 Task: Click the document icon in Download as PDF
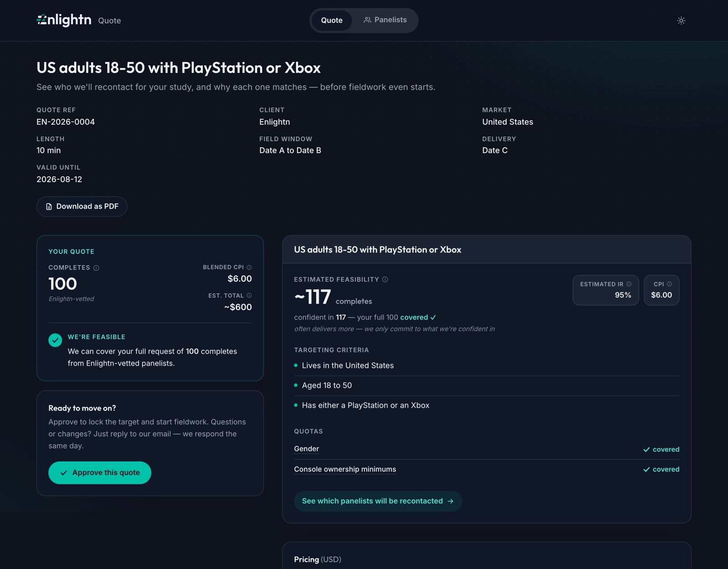pos(49,207)
